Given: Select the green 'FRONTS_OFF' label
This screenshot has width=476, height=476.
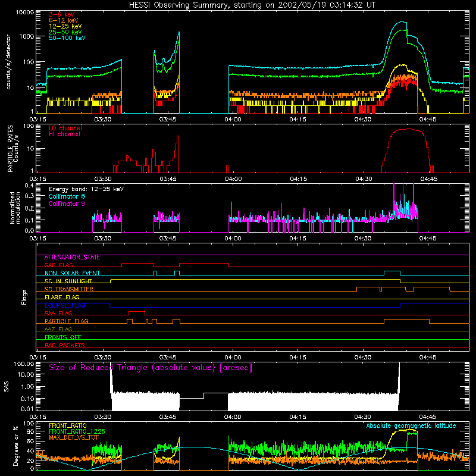Looking at the screenshot, I should tap(63, 337).
